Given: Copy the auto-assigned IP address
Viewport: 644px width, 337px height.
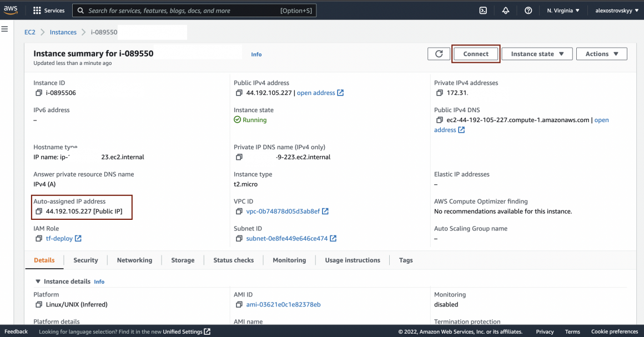Looking at the screenshot, I should 39,212.
